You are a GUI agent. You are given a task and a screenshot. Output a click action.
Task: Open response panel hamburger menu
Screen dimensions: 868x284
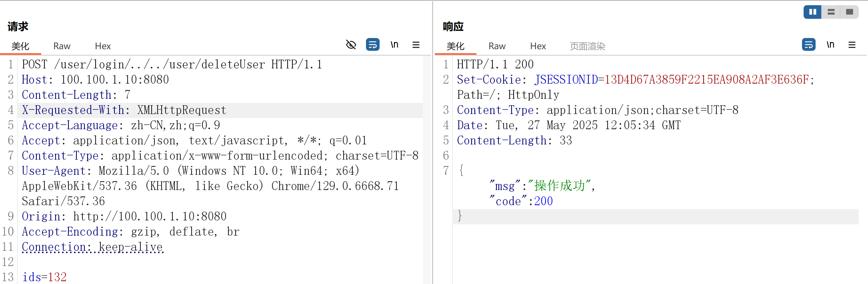[852, 45]
